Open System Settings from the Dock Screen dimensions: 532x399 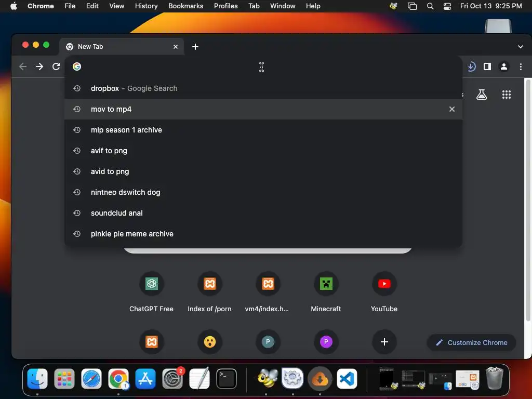[172, 379]
